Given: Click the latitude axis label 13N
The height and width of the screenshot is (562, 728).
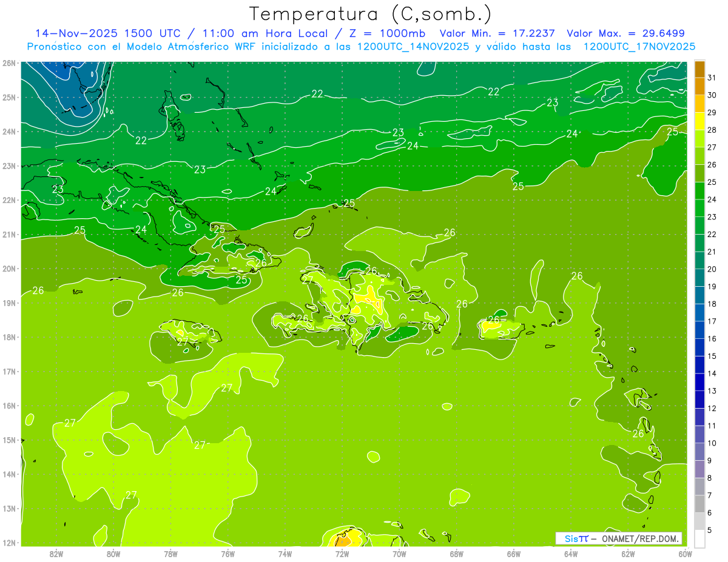Looking at the screenshot, I should (8, 509).
